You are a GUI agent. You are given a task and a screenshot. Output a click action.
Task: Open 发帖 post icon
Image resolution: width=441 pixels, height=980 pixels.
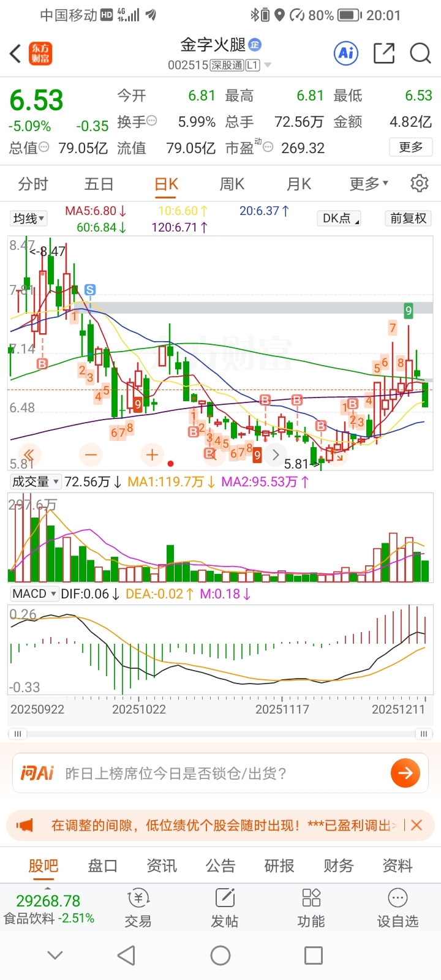225,908
